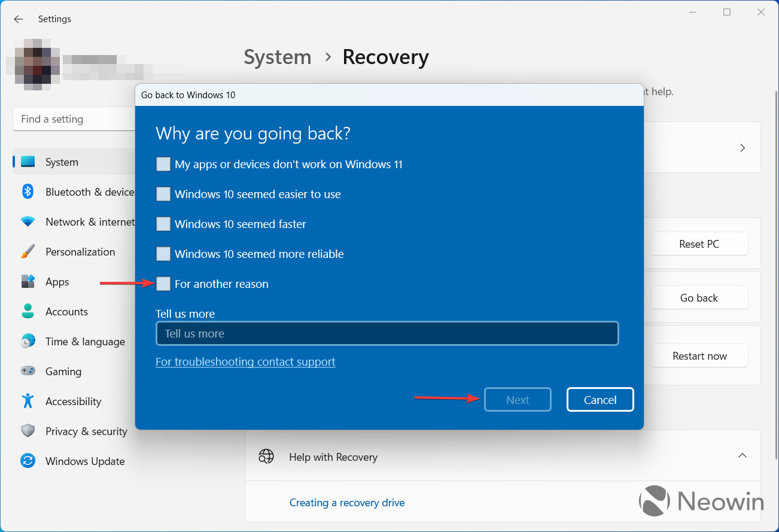Image resolution: width=779 pixels, height=532 pixels.
Task: Click the Restart now button
Action: click(699, 356)
